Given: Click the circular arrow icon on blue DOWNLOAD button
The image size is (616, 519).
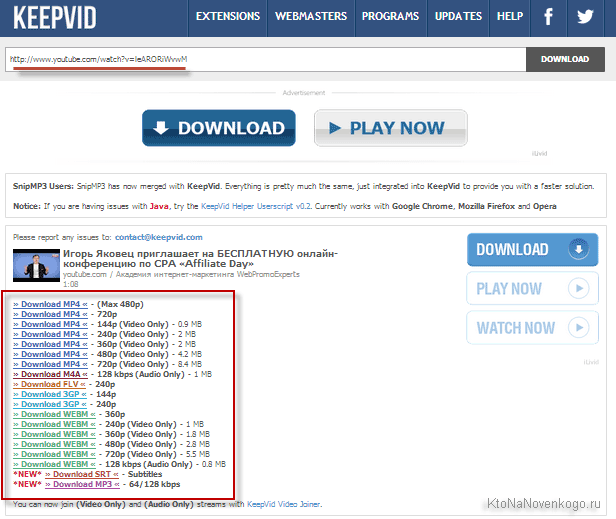Looking at the screenshot, I should (x=578, y=249).
